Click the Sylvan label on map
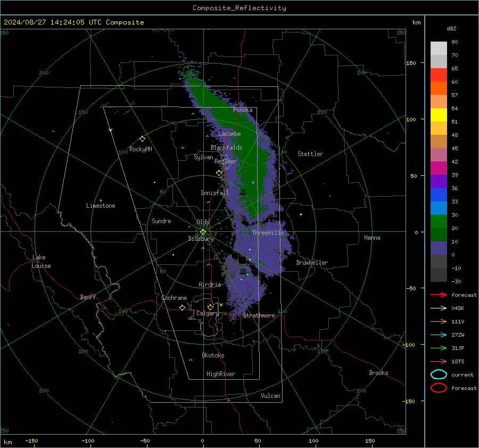 (203, 157)
